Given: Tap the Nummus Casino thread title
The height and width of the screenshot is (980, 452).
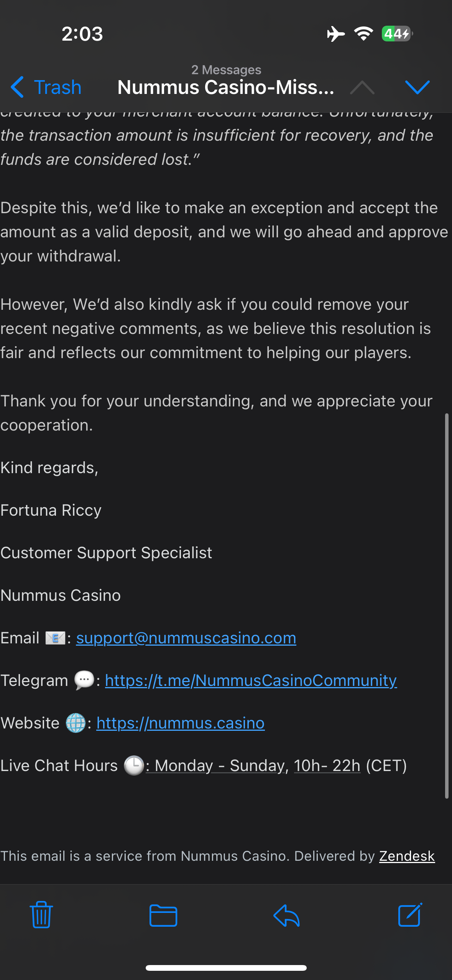Looking at the screenshot, I should [x=226, y=87].
